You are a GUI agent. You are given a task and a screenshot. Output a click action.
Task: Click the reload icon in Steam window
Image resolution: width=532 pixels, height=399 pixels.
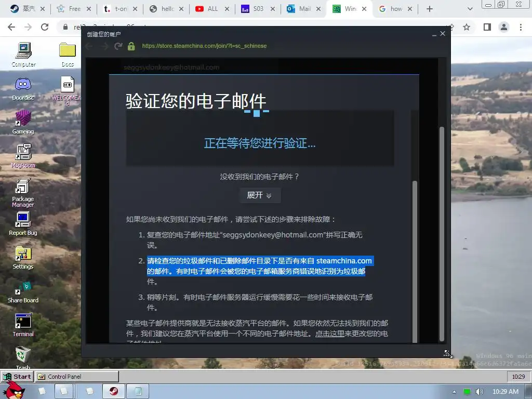[118, 46]
